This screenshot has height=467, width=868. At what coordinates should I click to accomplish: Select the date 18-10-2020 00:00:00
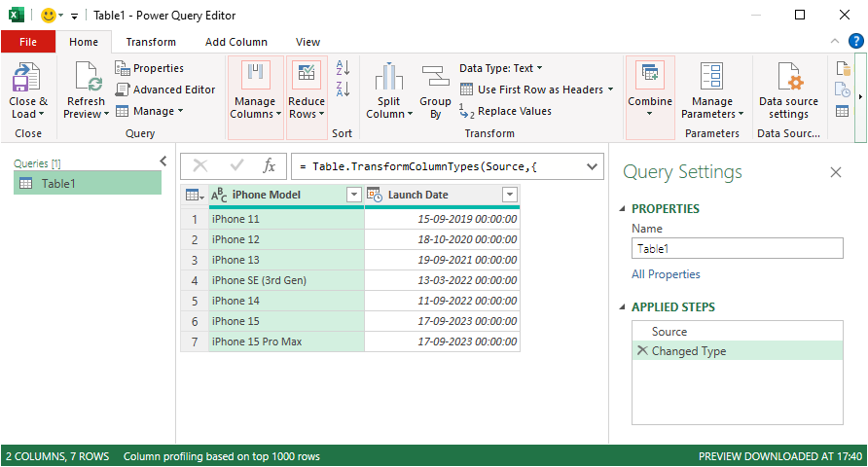click(443, 239)
